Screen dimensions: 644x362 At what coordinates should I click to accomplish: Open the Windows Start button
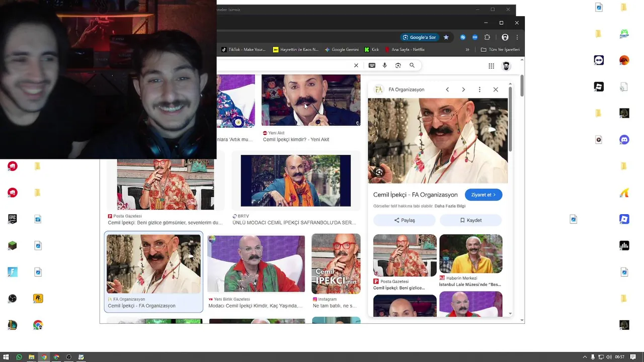tap(7, 357)
